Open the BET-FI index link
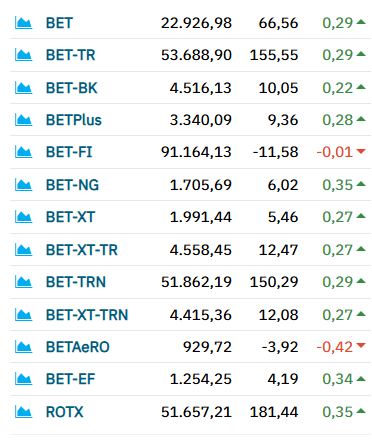The image size is (372, 440). (69, 152)
